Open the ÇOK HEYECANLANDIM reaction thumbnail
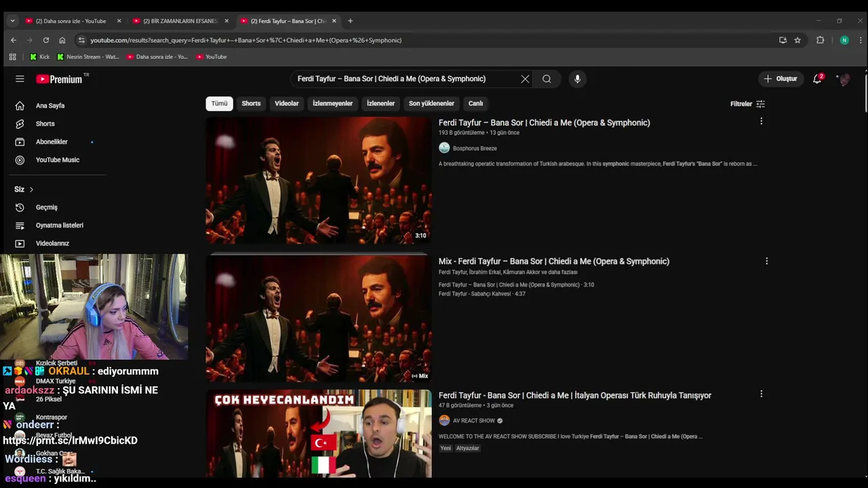 pyautogui.click(x=319, y=434)
